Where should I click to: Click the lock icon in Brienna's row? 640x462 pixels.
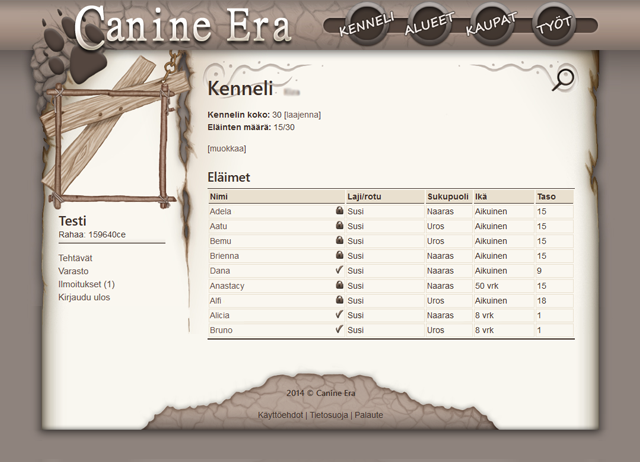pyautogui.click(x=340, y=256)
